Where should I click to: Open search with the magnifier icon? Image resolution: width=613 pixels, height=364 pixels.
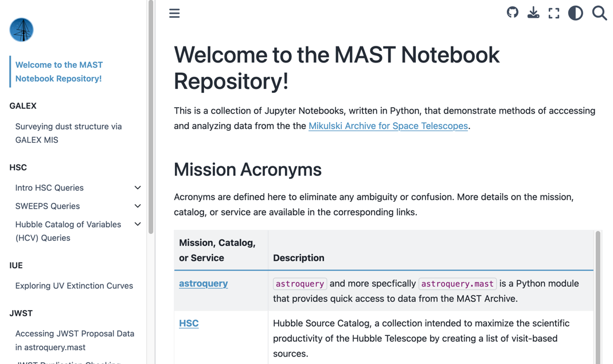pyautogui.click(x=599, y=13)
